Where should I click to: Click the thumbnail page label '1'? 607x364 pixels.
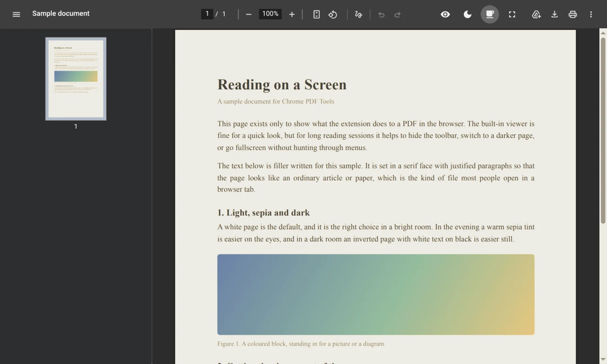(x=76, y=126)
